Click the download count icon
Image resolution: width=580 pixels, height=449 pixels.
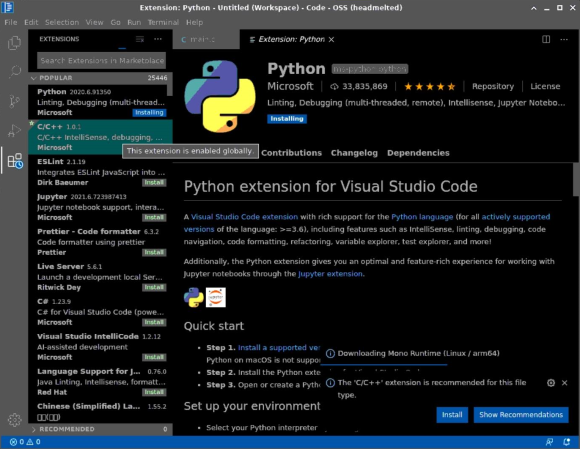pos(334,87)
